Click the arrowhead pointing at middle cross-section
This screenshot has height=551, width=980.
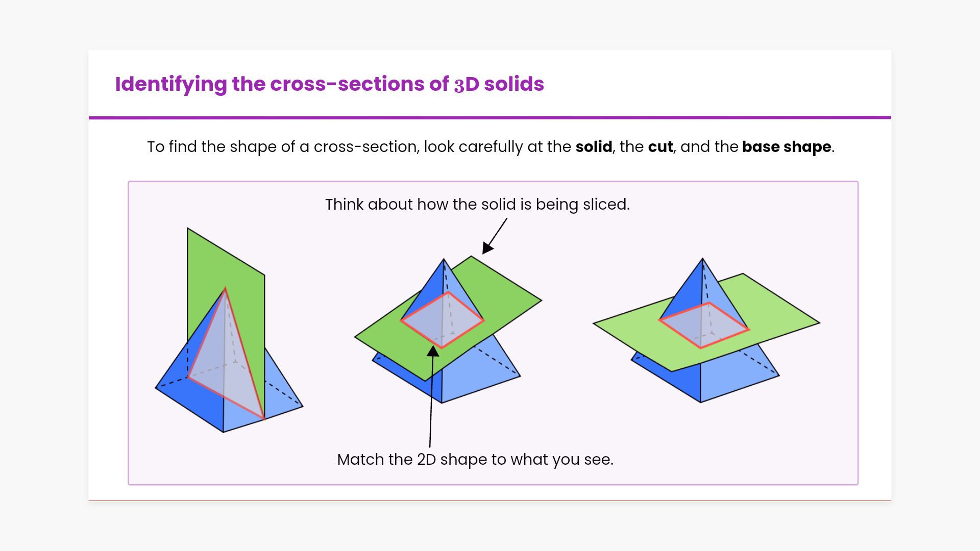[x=433, y=352]
